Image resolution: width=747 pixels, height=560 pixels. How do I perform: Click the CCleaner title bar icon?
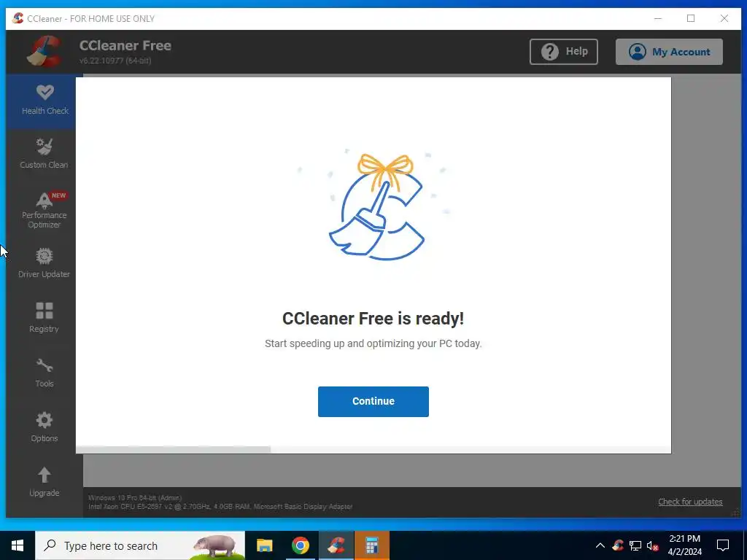(18, 18)
